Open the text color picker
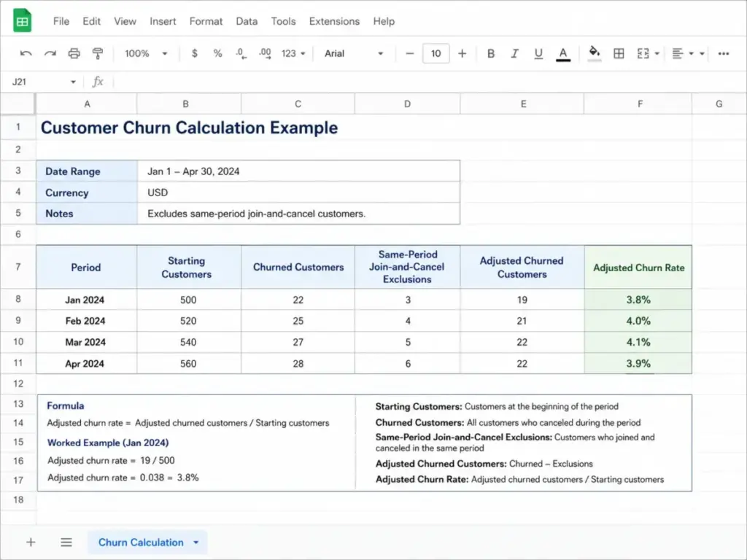Viewport: 747px width, 560px height. click(x=563, y=54)
